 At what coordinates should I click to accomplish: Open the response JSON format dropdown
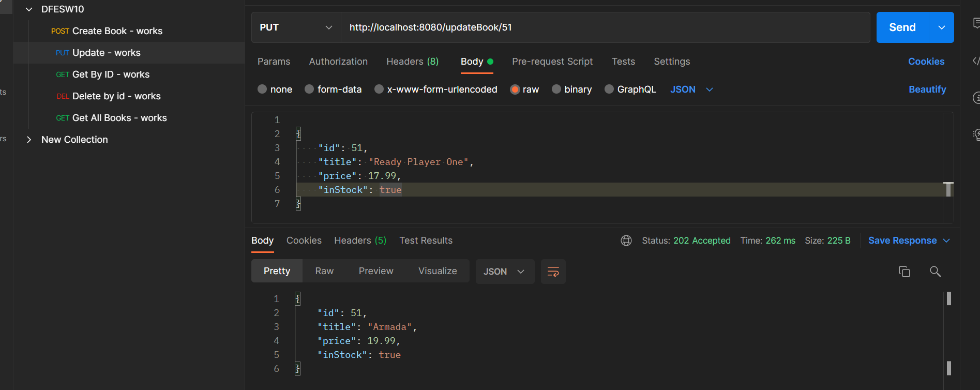point(504,272)
